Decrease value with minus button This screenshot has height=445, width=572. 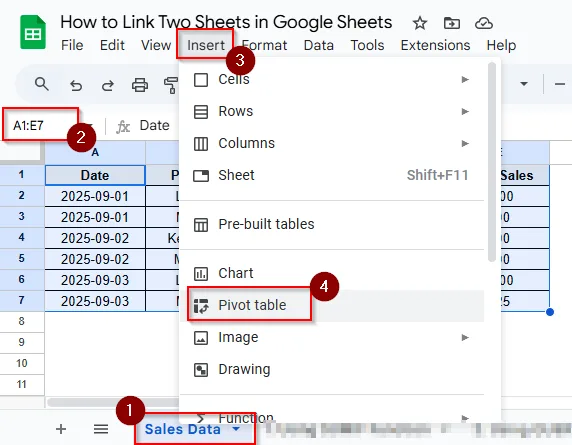point(560,84)
